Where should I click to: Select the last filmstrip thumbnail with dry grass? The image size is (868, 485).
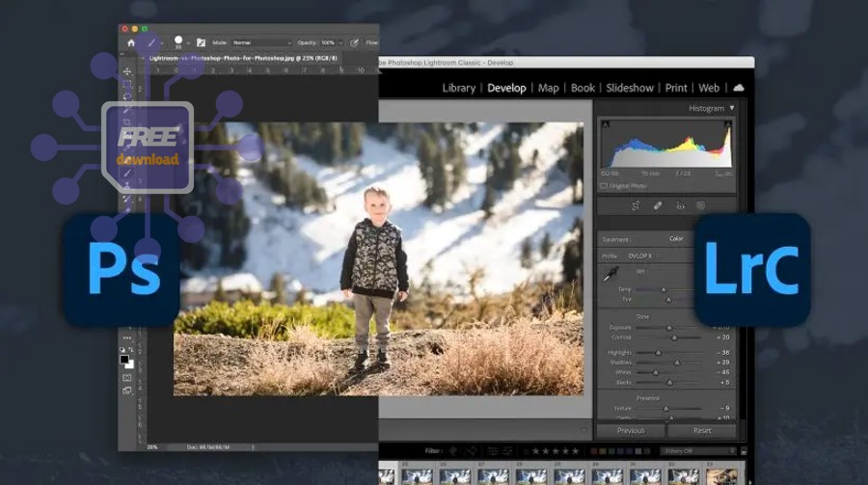click(x=721, y=476)
